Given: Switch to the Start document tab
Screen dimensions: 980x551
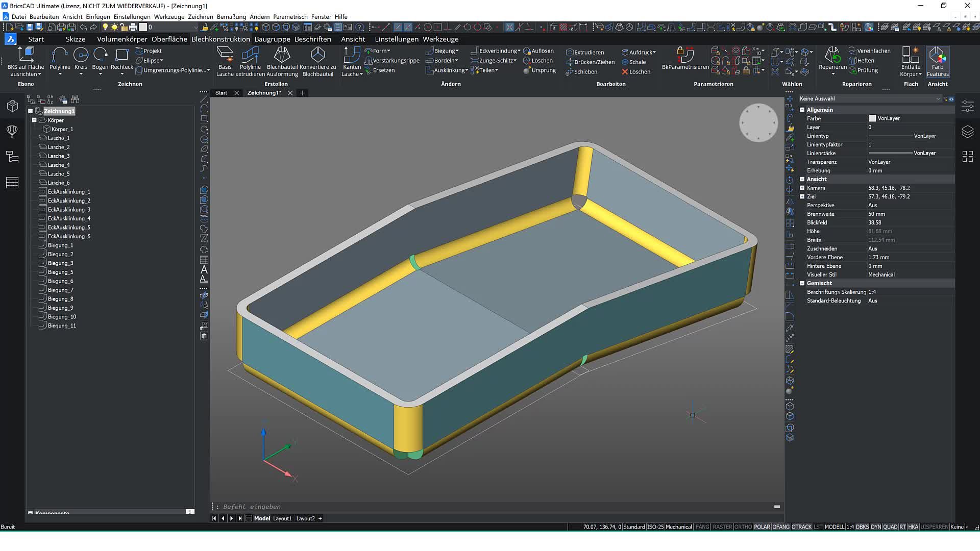Looking at the screenshot, I should (x=221, y=93).
